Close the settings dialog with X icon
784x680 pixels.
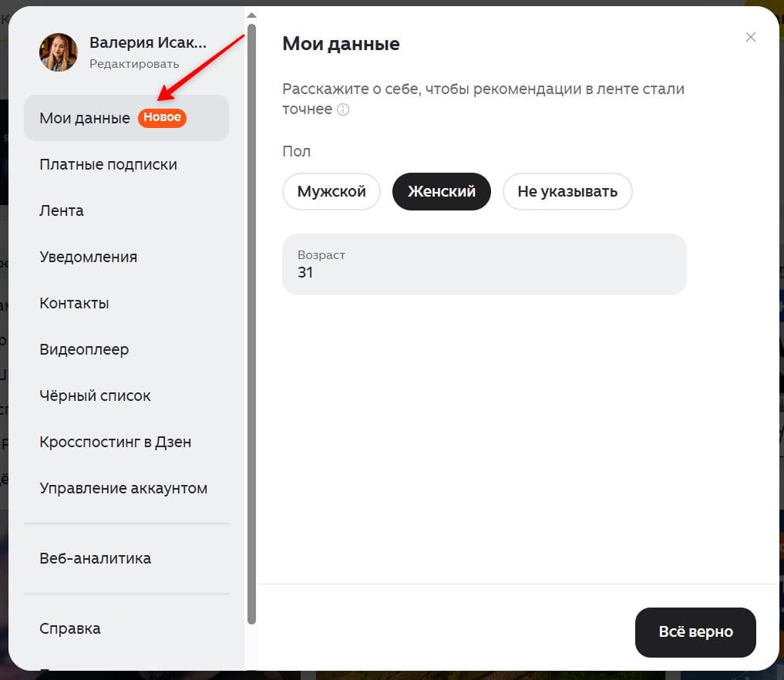click(750, 37)
